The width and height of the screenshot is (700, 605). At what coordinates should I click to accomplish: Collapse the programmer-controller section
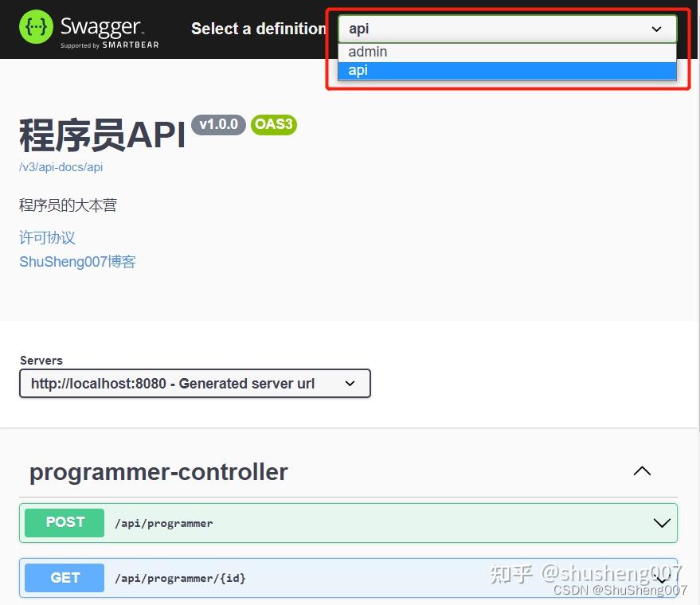click(642, 470)
